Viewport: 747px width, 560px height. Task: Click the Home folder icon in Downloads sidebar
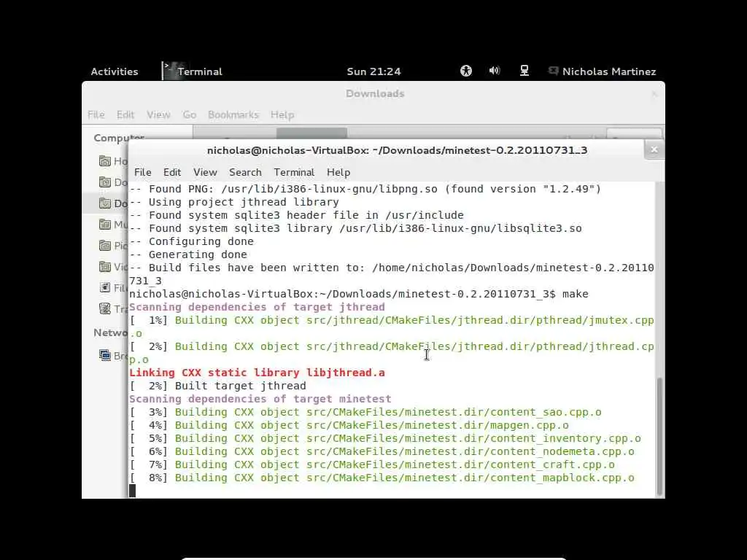105,161
